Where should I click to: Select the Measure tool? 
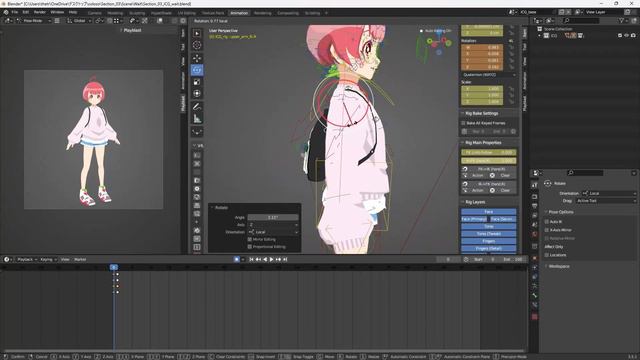click(197, 119)
